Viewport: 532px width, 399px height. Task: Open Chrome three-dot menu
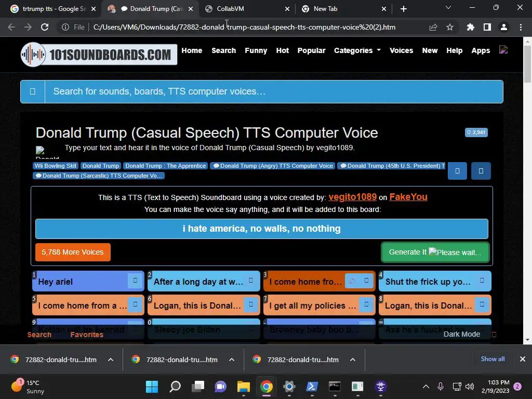click(x=521, y=27)
